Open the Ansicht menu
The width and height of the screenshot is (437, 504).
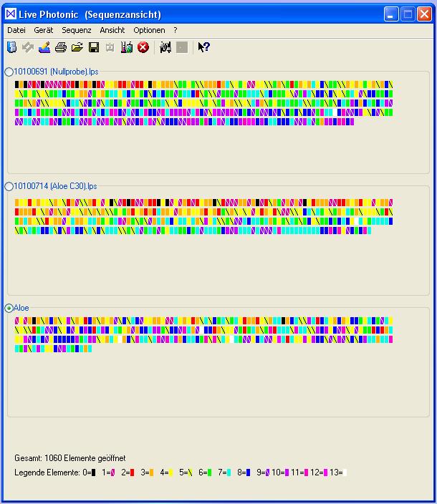(112, 30)
